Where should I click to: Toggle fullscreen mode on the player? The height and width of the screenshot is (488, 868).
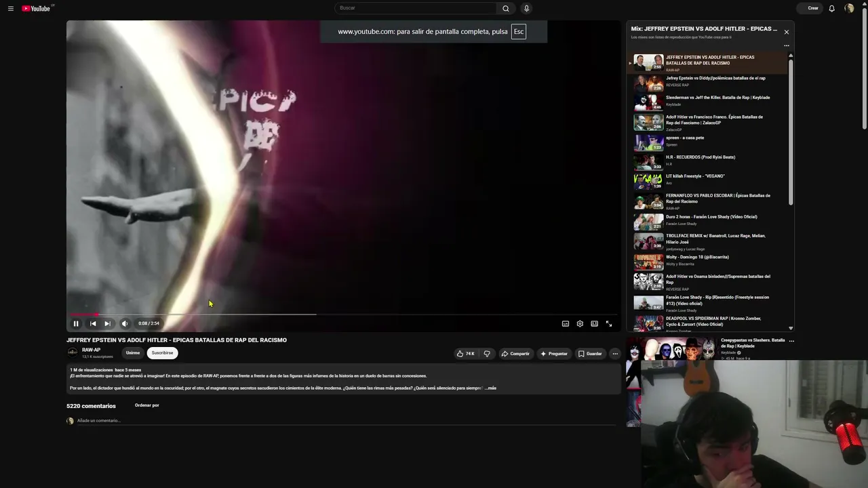point(609,323)
